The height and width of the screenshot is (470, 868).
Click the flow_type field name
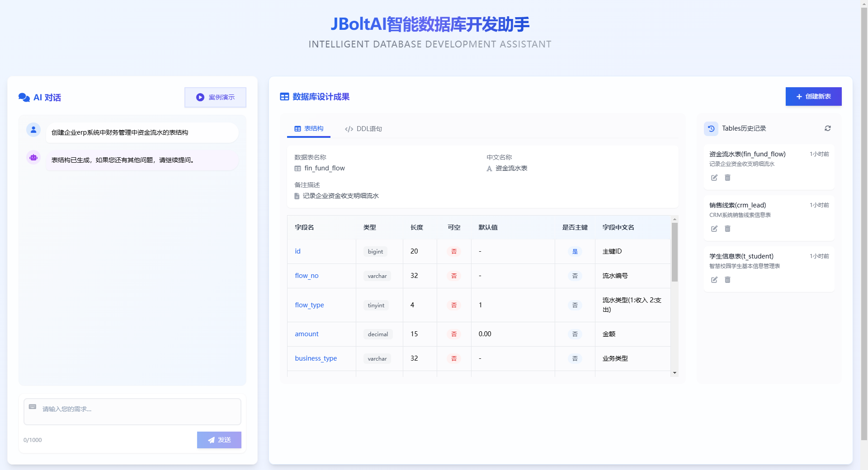309,305
